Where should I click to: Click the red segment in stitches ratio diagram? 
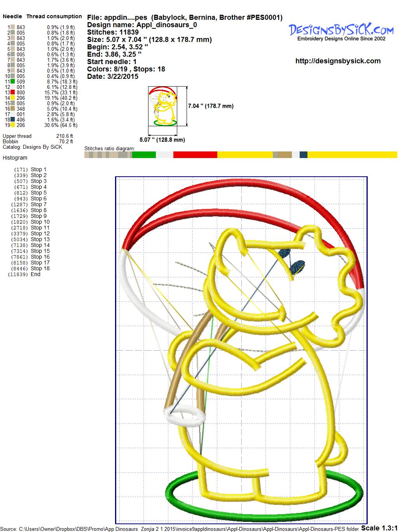tap(195, 155)
